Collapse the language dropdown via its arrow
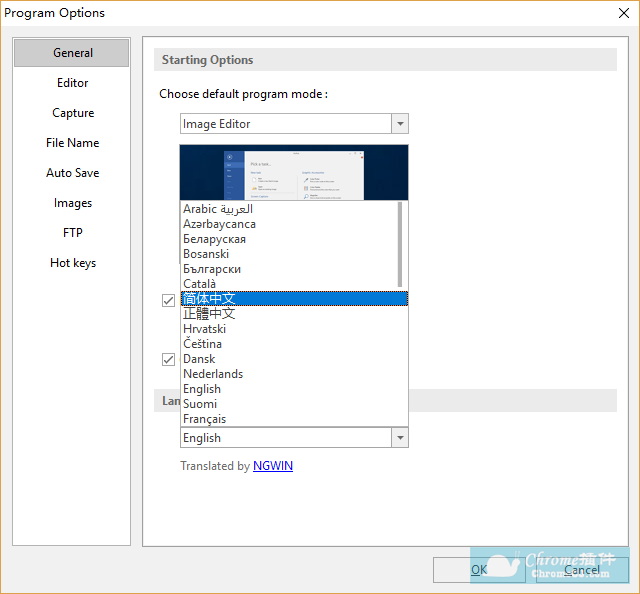 click(400, 438)
